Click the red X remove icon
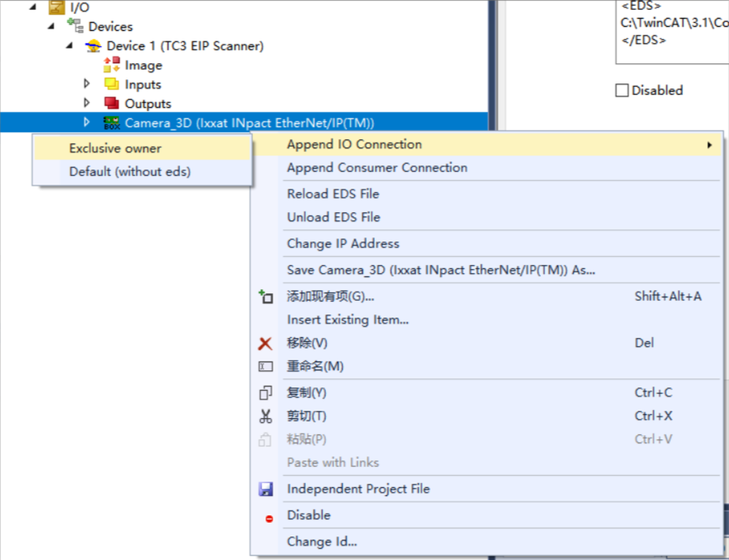 tap(265, 344)
